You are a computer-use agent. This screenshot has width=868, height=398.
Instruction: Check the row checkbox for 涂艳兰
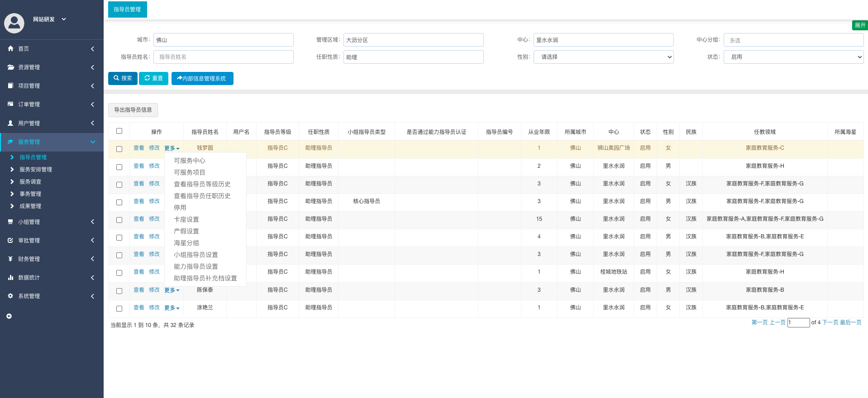click(x=119, y=308)
